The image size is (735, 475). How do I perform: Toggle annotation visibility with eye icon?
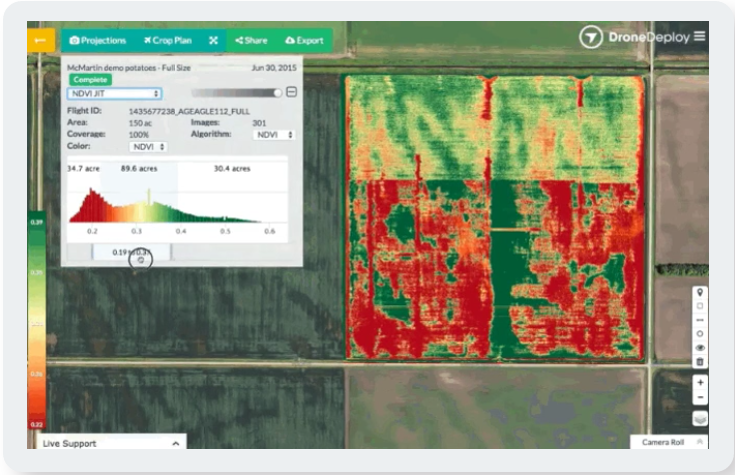699,347
